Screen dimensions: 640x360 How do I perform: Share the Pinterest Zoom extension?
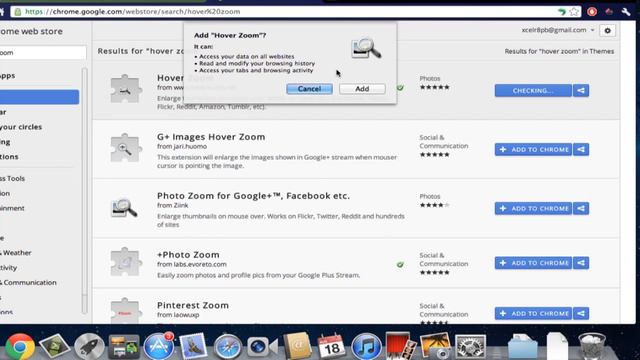click(581, 313)
